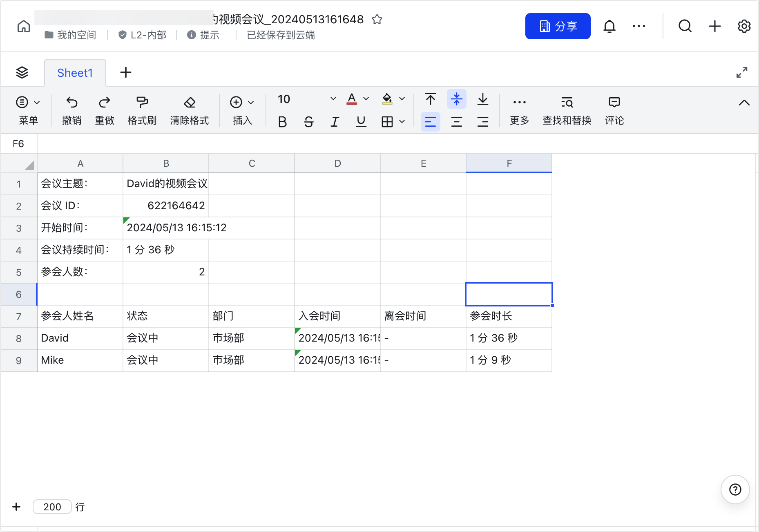Toggle strikethrough formatting

coord(309,122)
